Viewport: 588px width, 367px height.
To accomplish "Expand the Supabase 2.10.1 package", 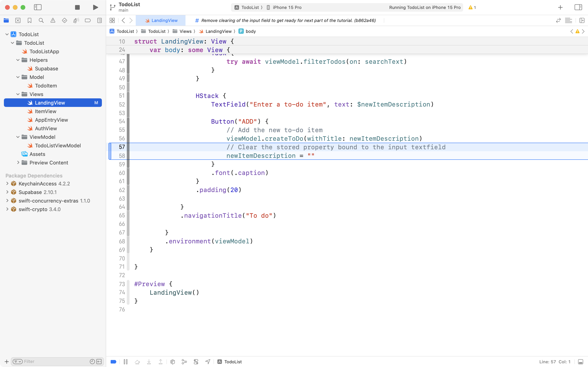I will (x=7, y=192).
